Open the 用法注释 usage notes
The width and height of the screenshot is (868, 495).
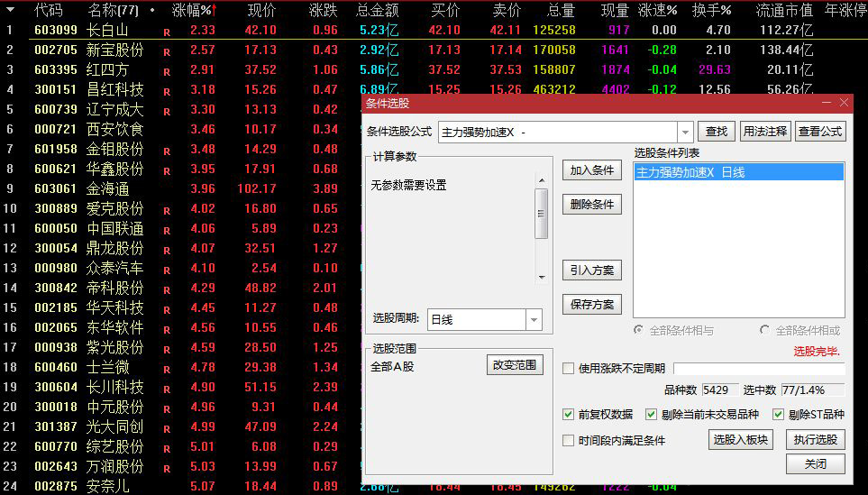(x=765, y=132)
